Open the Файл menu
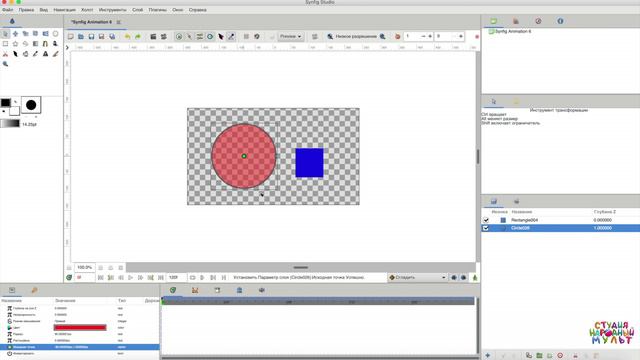 pyautogui.click(x=7, y=9)
